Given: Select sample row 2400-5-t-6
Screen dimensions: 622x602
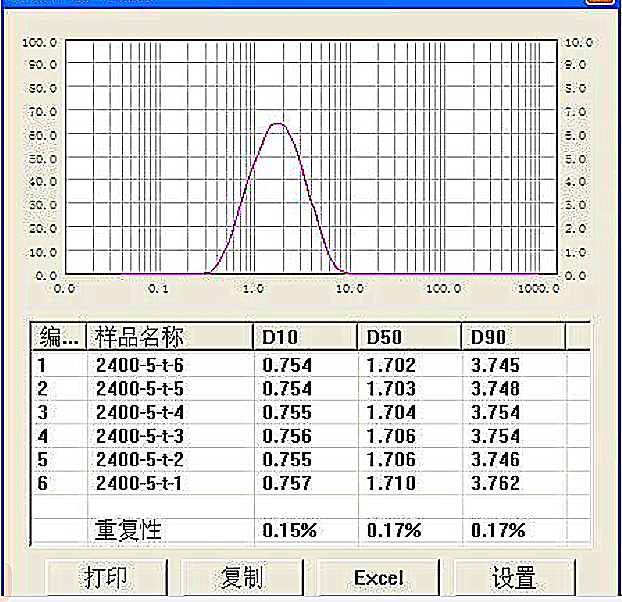Looking at the screenshot, I should [139, 366].
